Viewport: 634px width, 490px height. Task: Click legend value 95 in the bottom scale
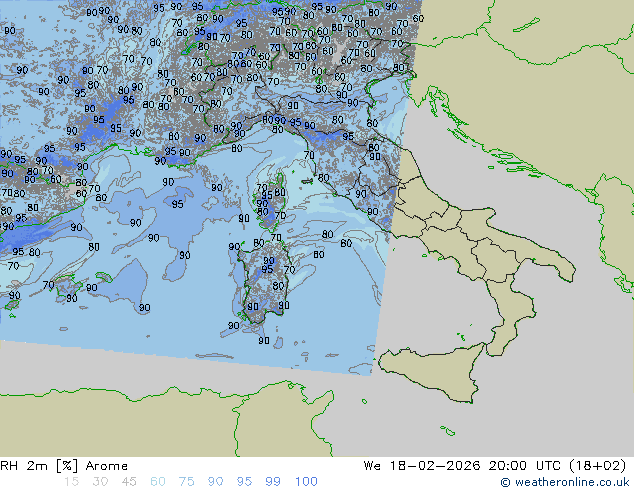[244, 482]
